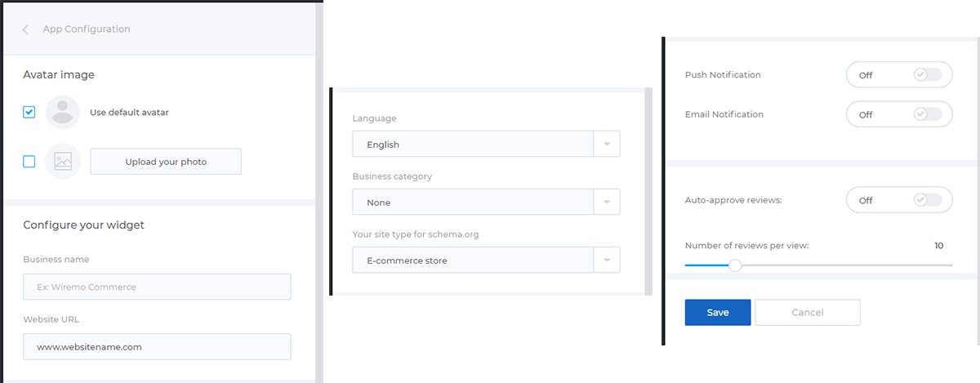Click the Website URL input field
980x383 pixels.
coord(157,346)
